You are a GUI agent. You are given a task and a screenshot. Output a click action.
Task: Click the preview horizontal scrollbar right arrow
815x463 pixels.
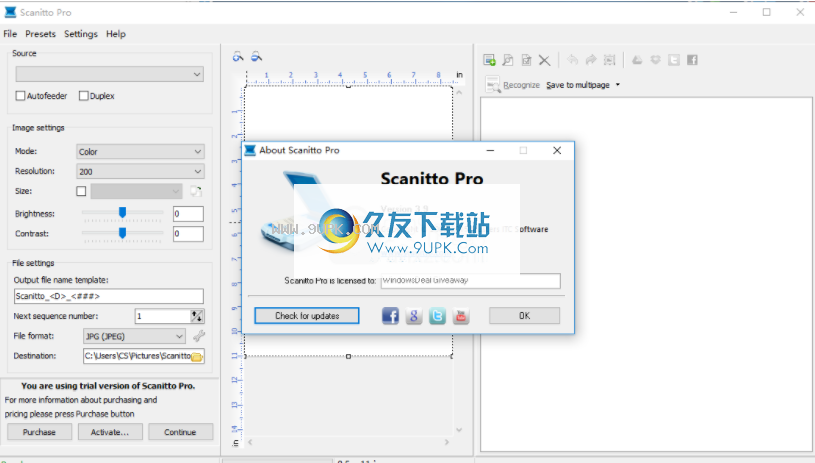coord(446,442)
